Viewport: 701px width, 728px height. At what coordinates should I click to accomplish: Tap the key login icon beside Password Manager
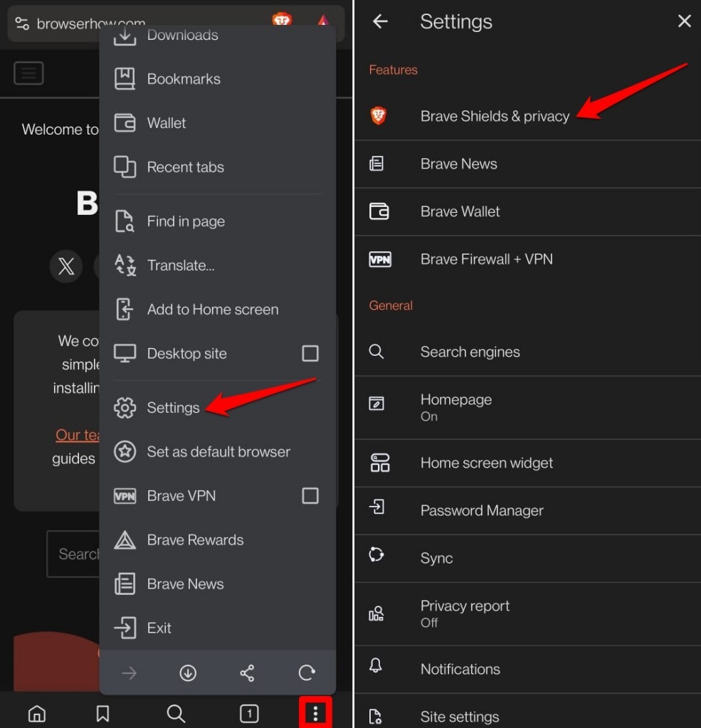click(376, 507)
